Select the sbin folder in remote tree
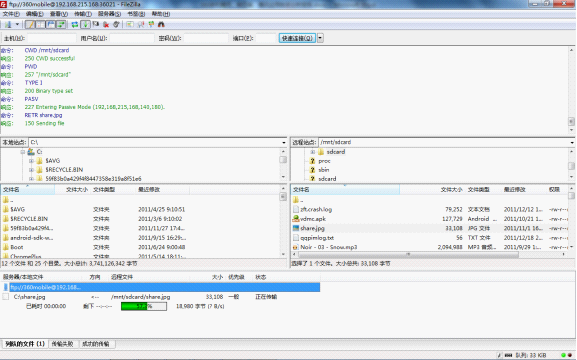The height and width of the screenshot is (360, 577). tap(323, 170)
